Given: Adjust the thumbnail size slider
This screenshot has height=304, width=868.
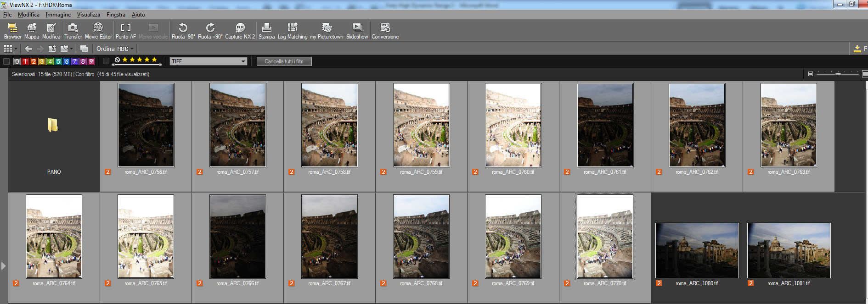Looking at the screenshot, I should 838,74.
